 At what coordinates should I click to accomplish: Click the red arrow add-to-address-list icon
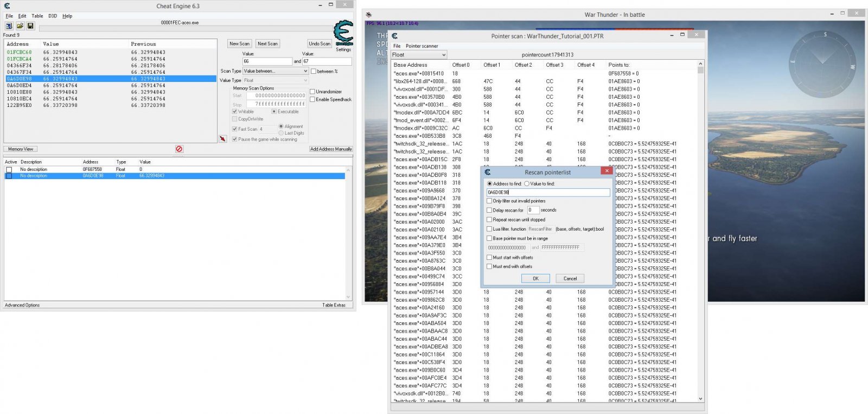[222, 139]
